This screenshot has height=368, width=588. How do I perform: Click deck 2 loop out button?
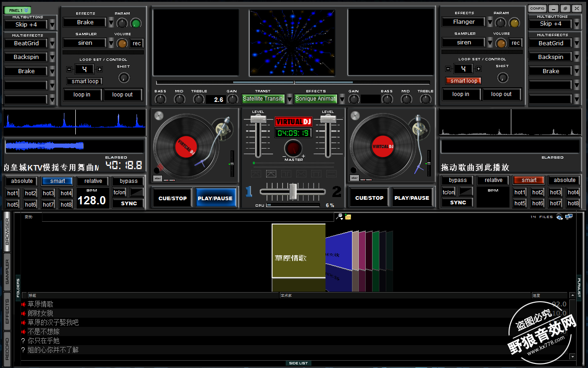501,94
